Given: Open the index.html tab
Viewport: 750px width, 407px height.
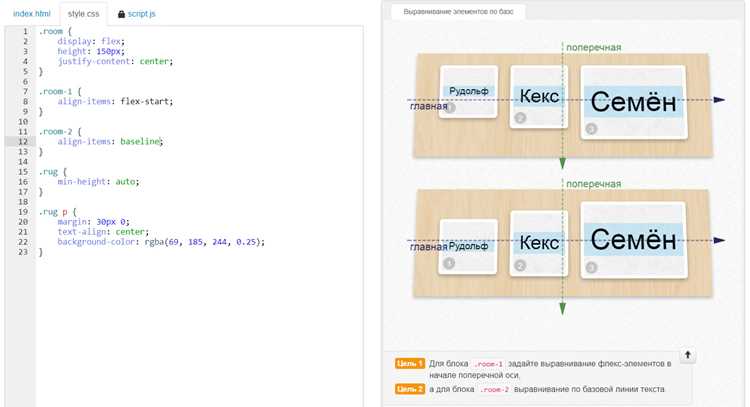Looking at the screenshot, I should [x=32, y=14].
